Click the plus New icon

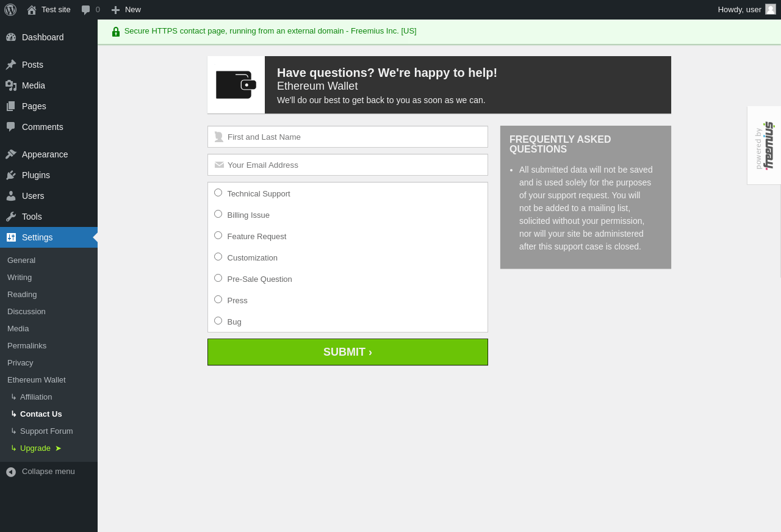(x=115, y=10)
